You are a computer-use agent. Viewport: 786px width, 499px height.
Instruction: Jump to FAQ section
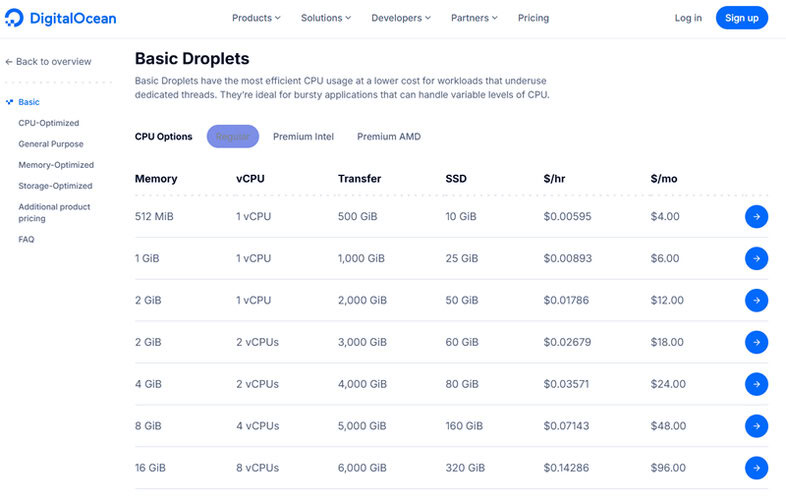[26, 239]
